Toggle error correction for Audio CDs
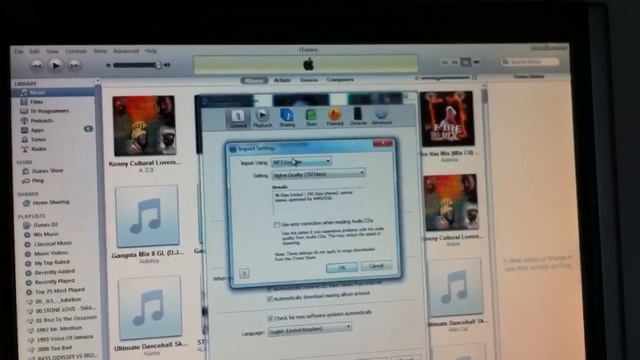Viewport: 640px width, 360px height. tap(277, 225)
